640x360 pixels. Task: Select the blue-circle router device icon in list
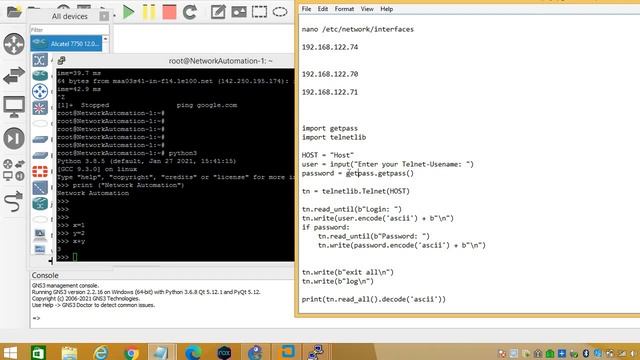click(x=40, y=91)
